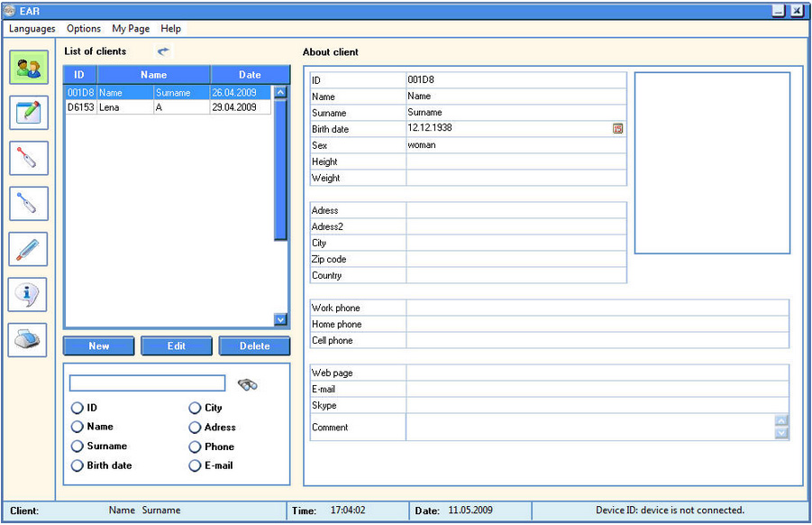812x525 pixels.
Task: Click the notepad with pencil sidebar icon
Action: 29,113
